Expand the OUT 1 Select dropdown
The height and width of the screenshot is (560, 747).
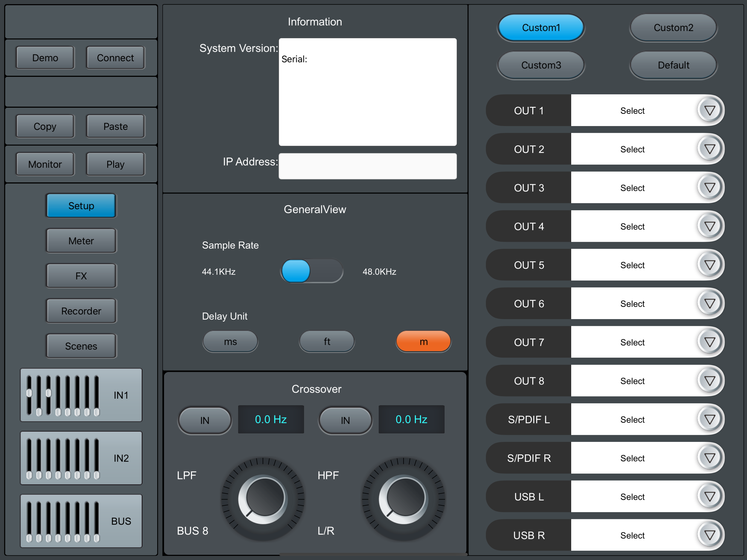click(x=632, y=110)
